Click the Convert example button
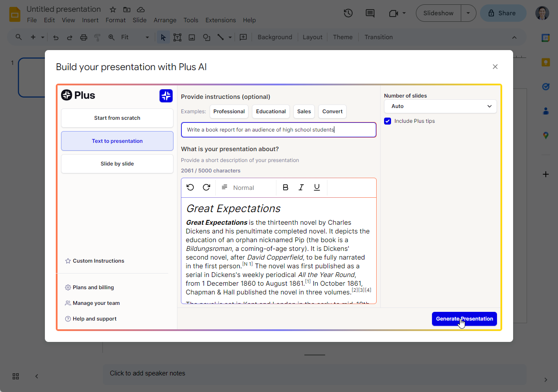This screenshot has height=392, width=558. (332, 112)
